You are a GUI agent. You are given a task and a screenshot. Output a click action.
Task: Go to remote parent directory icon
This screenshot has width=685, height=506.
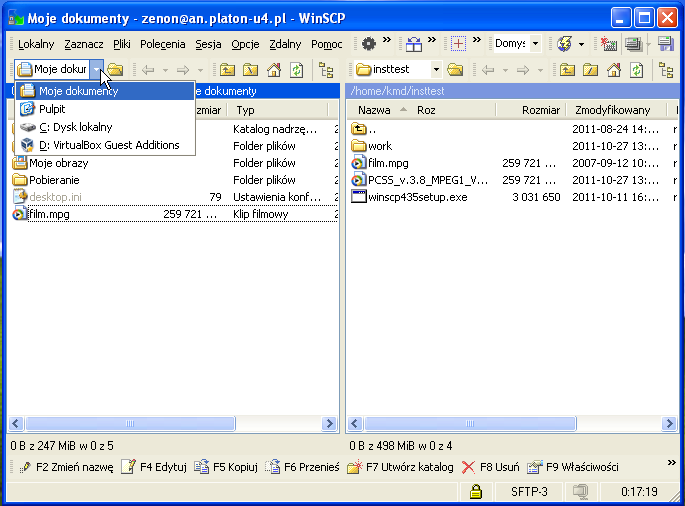pos(567,69)
